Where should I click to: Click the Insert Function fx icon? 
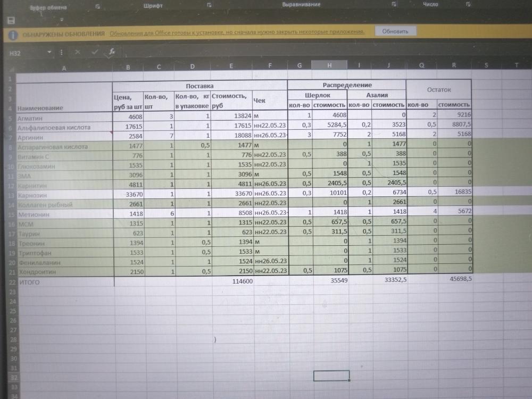click(112, 52)
